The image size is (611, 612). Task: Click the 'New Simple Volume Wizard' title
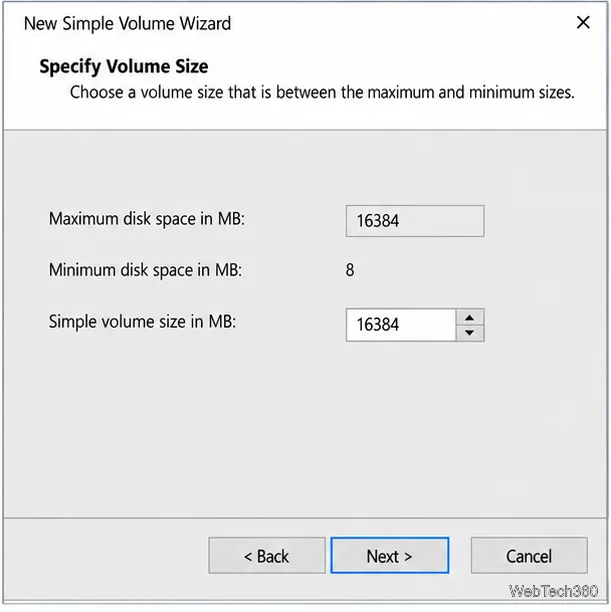127,23
